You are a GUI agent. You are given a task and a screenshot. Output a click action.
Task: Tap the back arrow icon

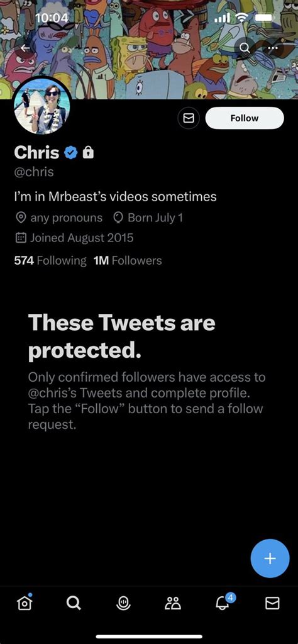click(25, 48)
